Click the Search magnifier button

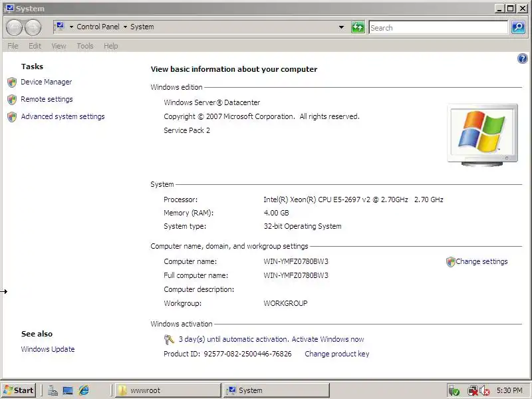(518, 27)
